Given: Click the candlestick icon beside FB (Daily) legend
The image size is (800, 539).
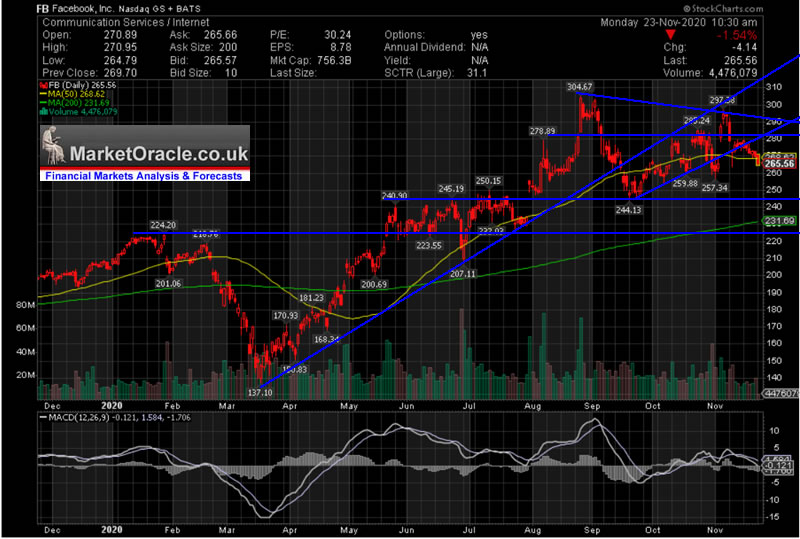Looking at the screenshot, I should [x=44, y=86].
